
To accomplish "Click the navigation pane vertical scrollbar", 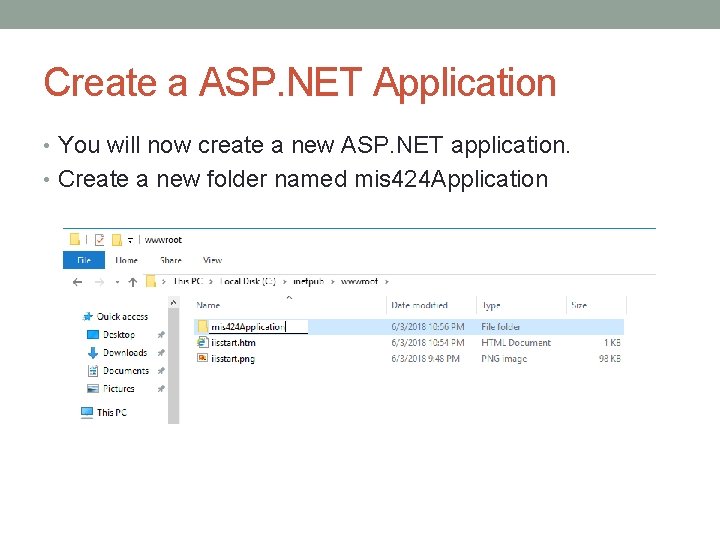I will [173, 366].
